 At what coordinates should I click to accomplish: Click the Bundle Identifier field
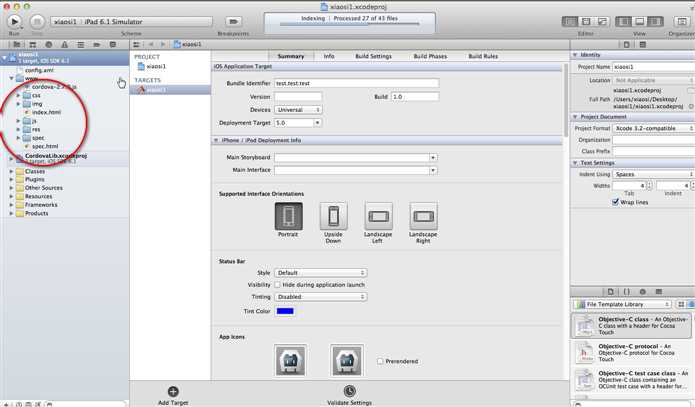[x=357, y=83]
